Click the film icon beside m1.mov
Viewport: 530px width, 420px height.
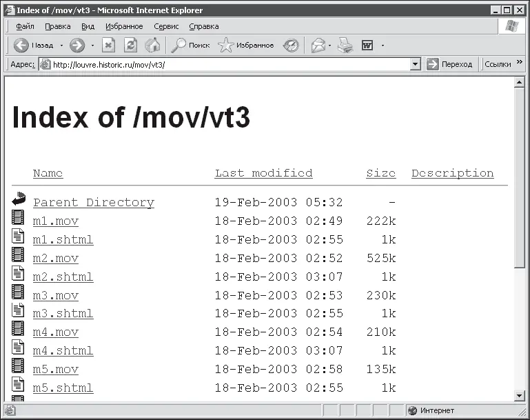[x=18, y=217]
